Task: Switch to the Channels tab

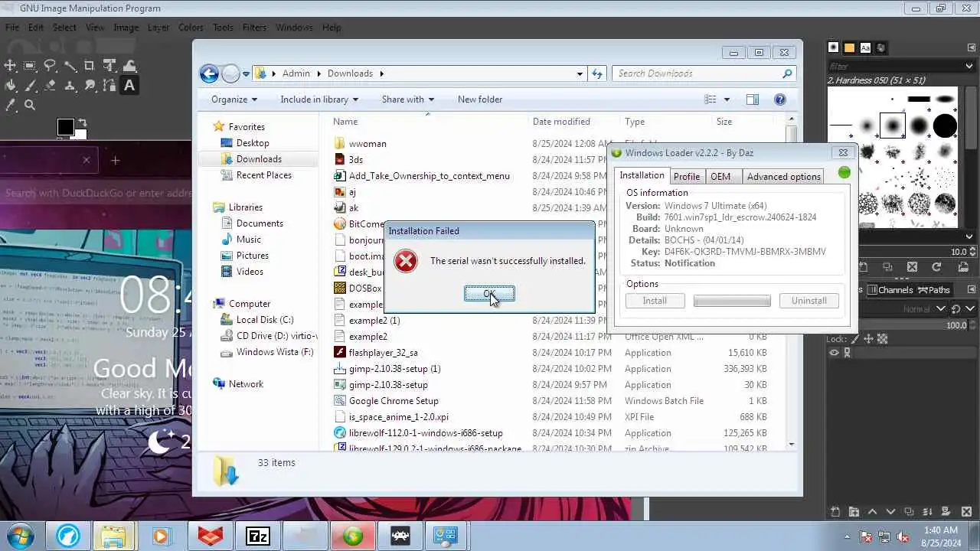Action: pyautogui.click(x=890, y=290)
